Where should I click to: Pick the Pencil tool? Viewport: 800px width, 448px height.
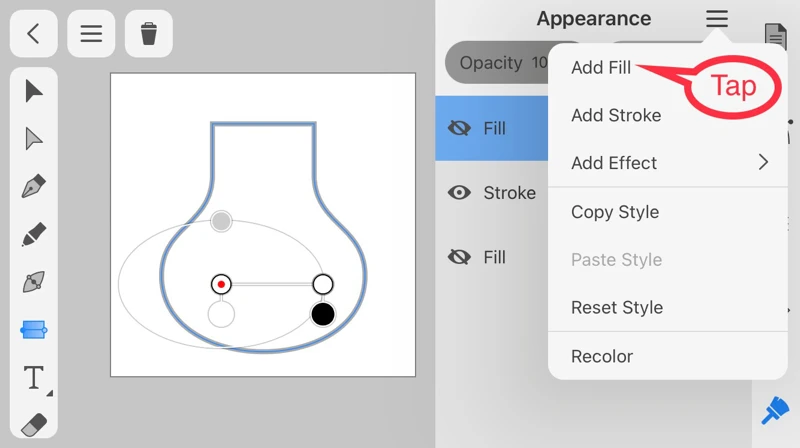coord(34,235)
